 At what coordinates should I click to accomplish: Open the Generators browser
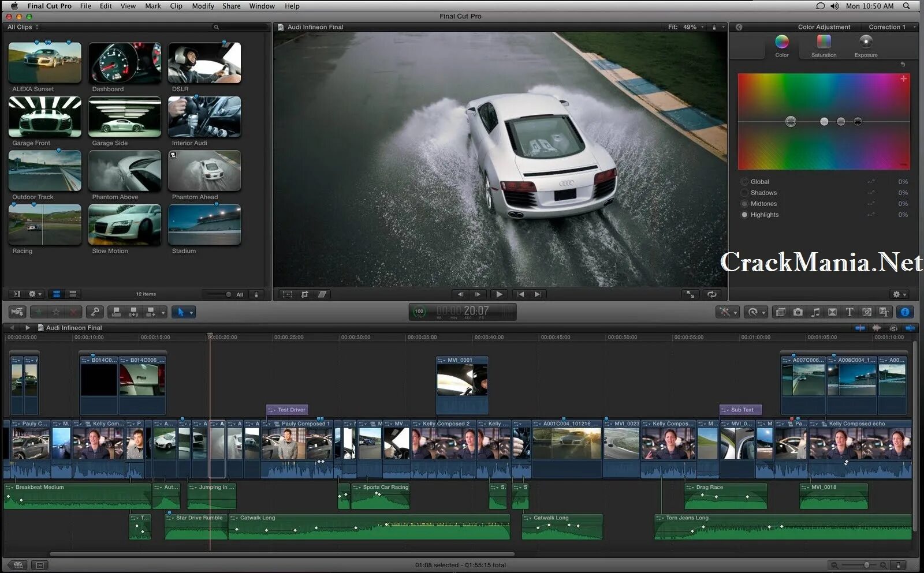pos(867,312)
